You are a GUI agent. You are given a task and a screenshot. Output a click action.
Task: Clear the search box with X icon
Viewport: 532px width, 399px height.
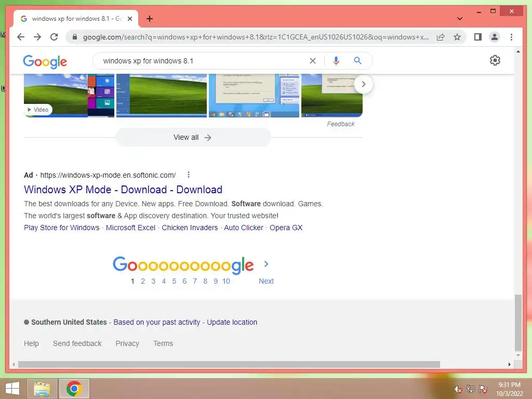pos(312,61)
